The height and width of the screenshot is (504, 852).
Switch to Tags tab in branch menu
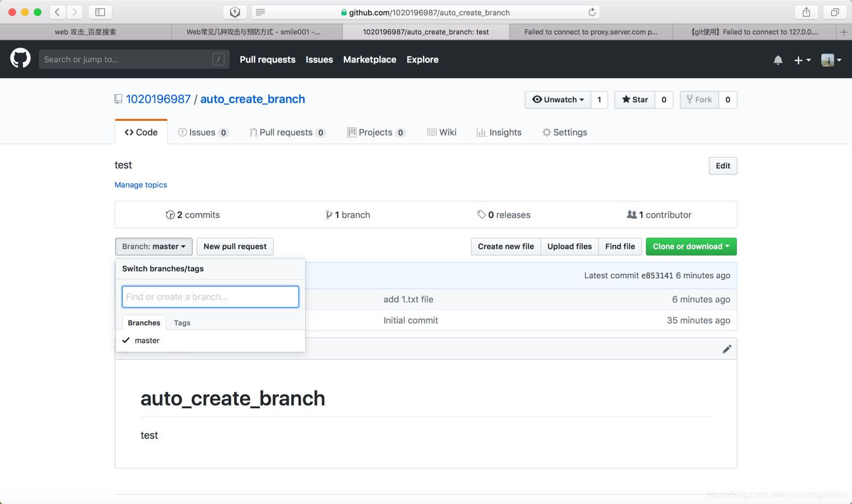pos(182,323)
